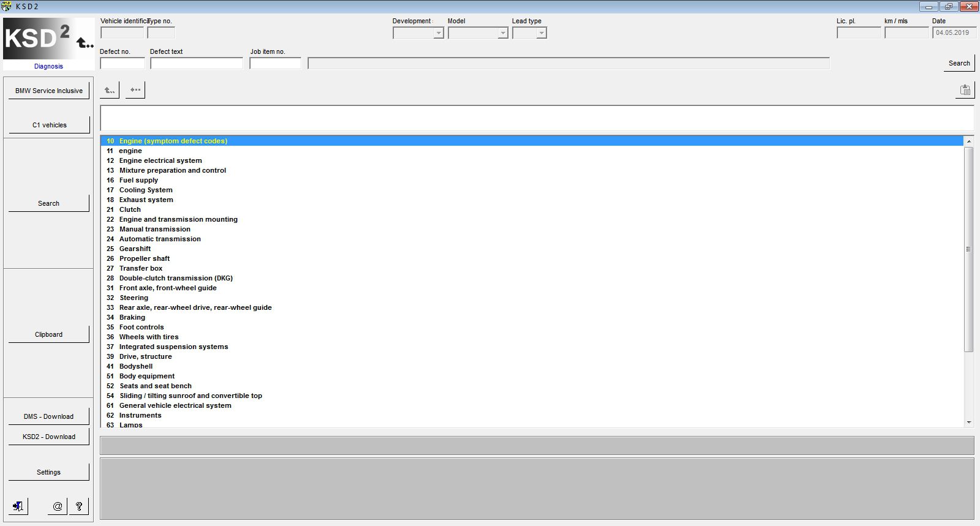Screen dimensions: 980x526
Task: Select '37 Integrated suspension systems' row
Action: (532, 347)
